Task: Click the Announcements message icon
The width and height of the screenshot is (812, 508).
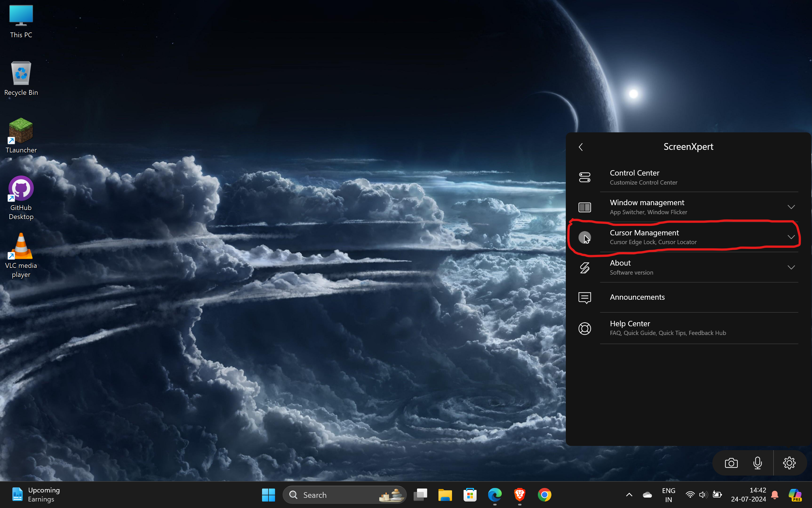Action: (x=584, y=298)
